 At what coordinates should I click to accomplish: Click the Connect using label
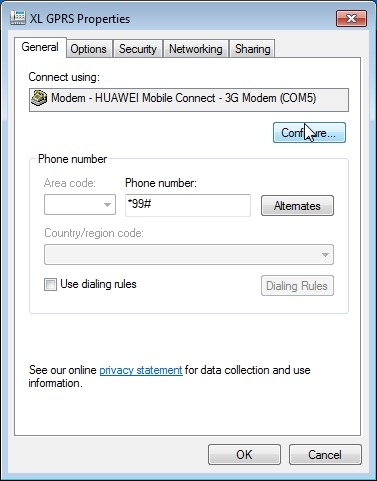pyautogui.click(x=64, y=77)
